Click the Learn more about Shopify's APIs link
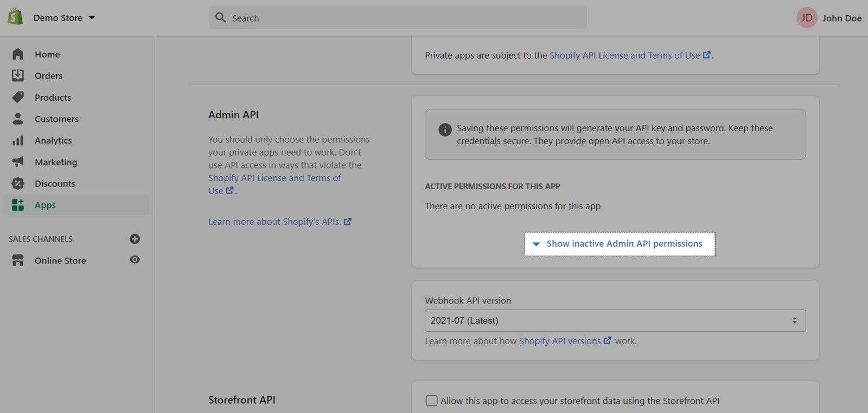868x413 pixels. coord(275,222)
